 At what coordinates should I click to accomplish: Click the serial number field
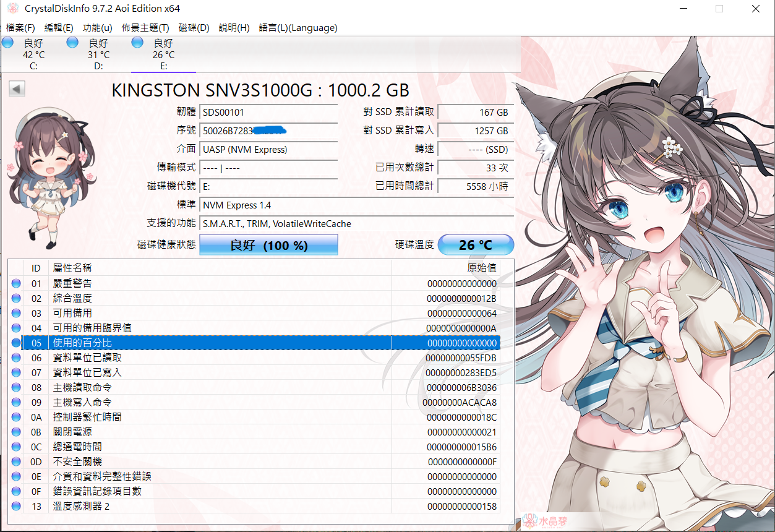pos(268,131)
